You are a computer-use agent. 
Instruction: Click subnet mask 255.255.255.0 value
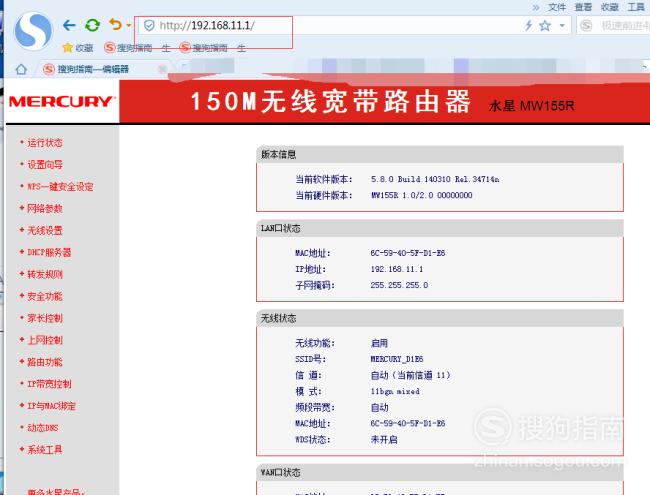point(399,285)
